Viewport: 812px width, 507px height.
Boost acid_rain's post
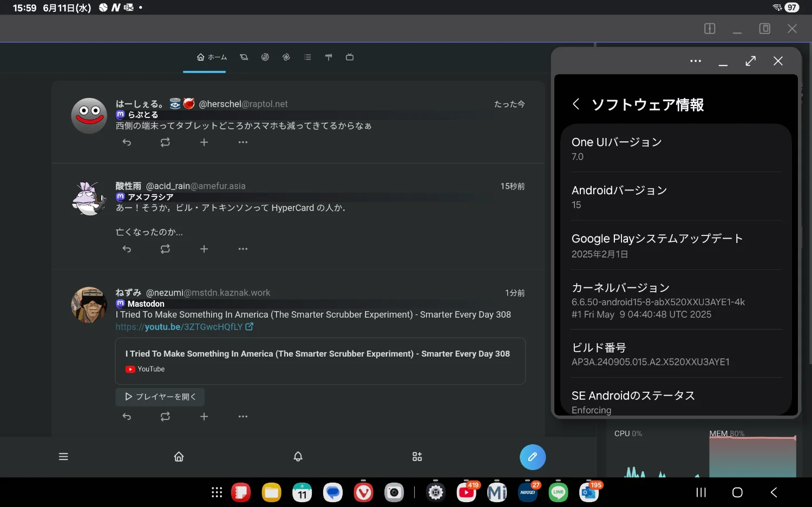tap(165, 249)
